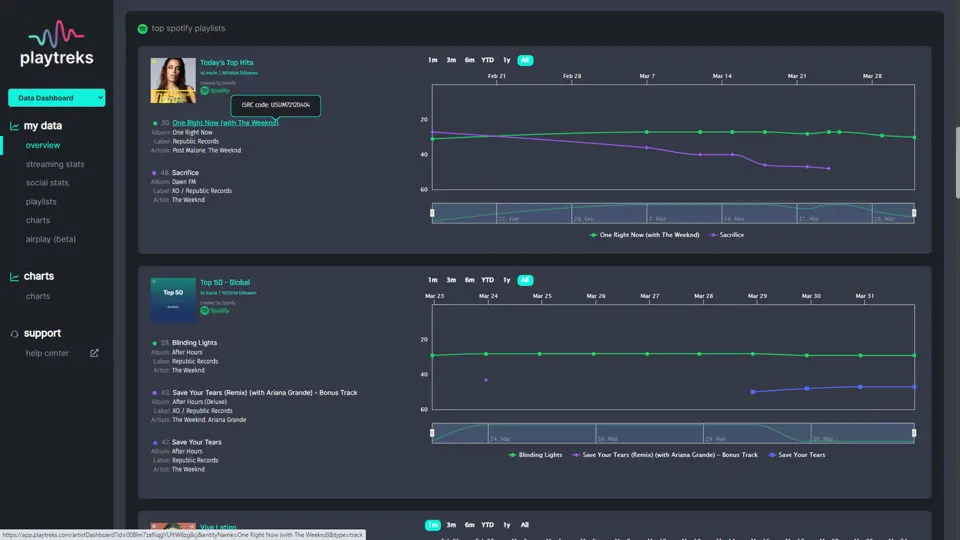Open Today's Top Hits playlist cover
Screen dimensions: 960x540
tap(173, 80)
